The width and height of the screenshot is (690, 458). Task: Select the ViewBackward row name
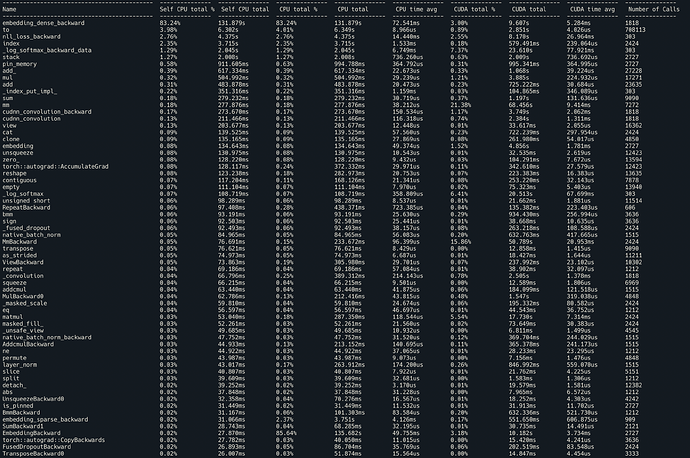point(23,262)
